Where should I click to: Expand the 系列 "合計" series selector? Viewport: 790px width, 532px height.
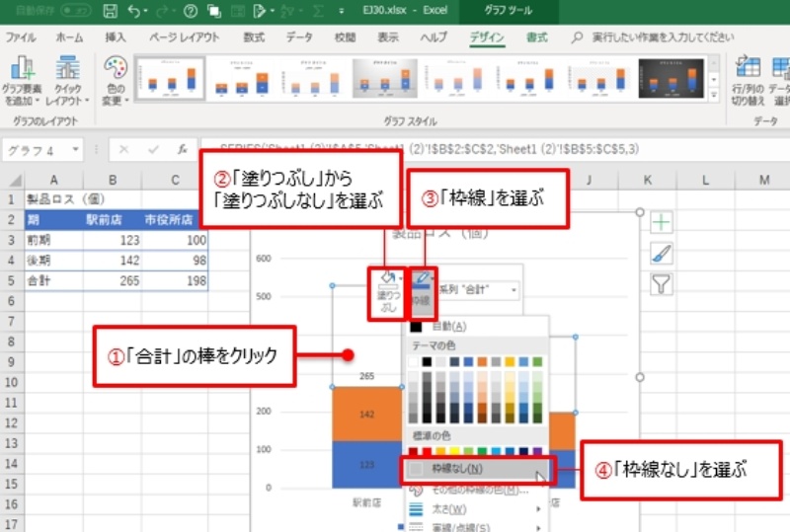coord(478,290)
